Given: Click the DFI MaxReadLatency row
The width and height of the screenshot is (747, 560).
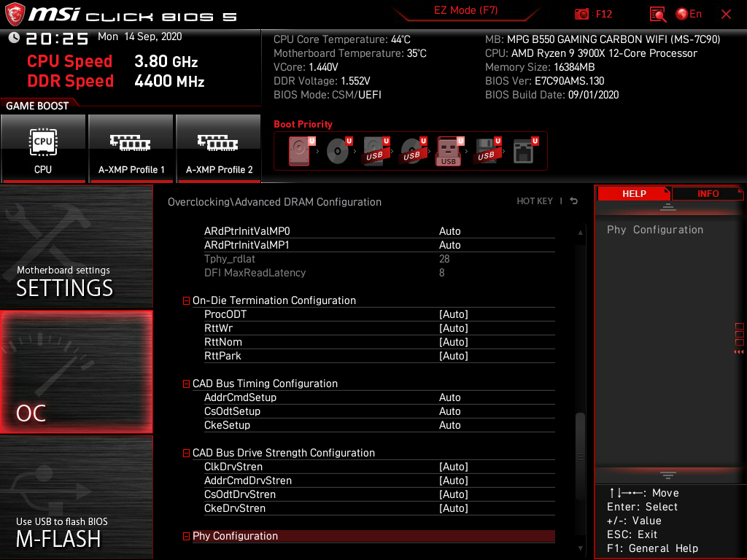Looking at the screenshot, I should [x=379, y=273].
